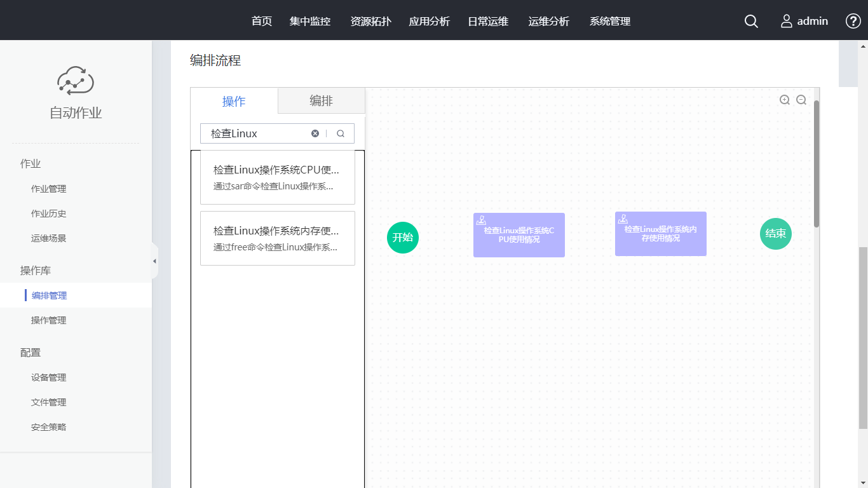Screen dimensions: 868x488
Task: Open 设备管理 in sidebar
Action: pyautogui.click(x=49, y=377)
